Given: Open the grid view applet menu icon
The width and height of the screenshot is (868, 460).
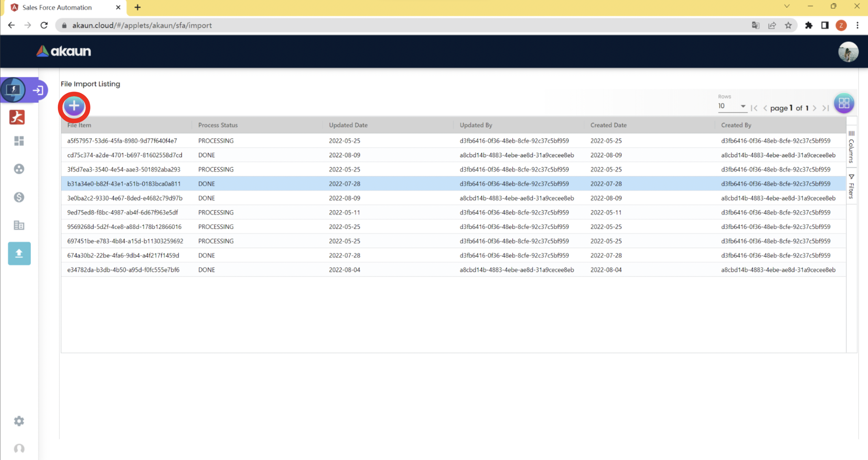Looking at the screenshot, I should pos(843,103).
